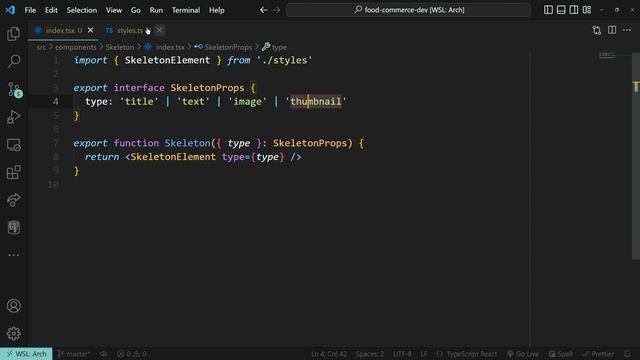Image resolution: width=640 pixels, height=360 pixels.
Task: Change file encoding UTF-8
Action: coord(402,354)
